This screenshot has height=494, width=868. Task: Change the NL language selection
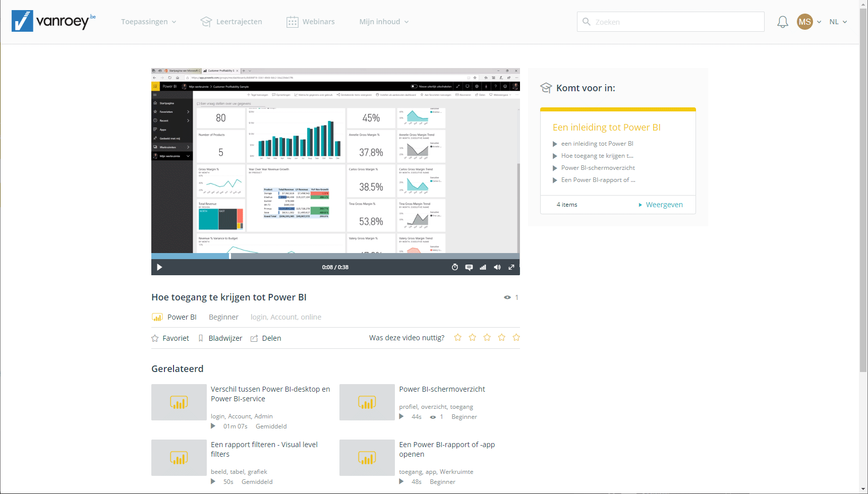tap(838, 22)
